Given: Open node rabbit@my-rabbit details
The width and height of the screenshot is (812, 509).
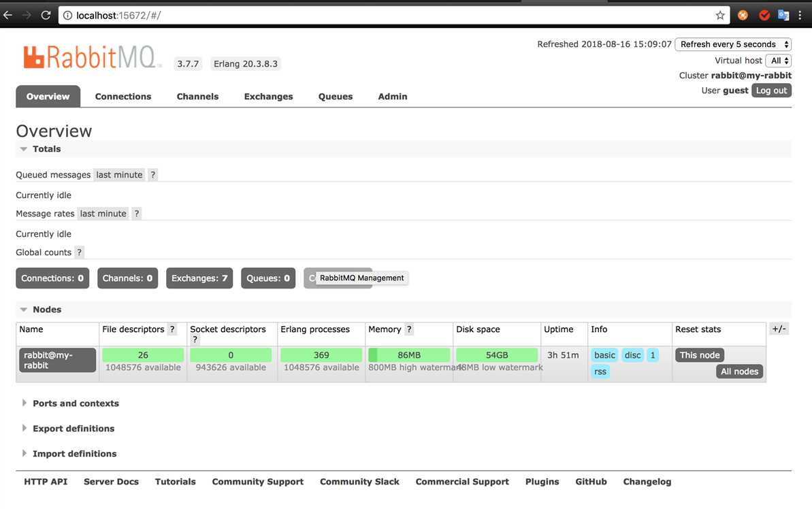Looking at the screenshot, I should 57,360.
